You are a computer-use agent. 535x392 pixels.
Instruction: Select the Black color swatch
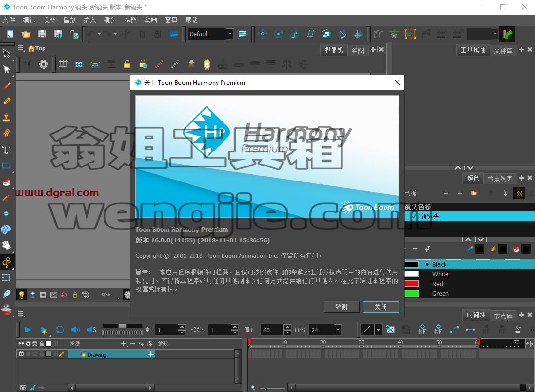pyautogui.click(x=412, y=264)
